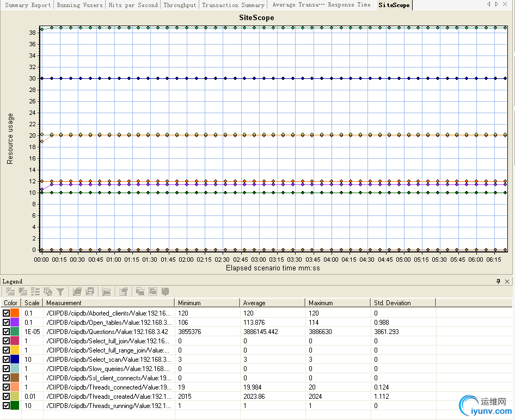This screenshot has height=420, width=515.
Task: Click the graph image icon in Legend toolbar
Action: 107,292
